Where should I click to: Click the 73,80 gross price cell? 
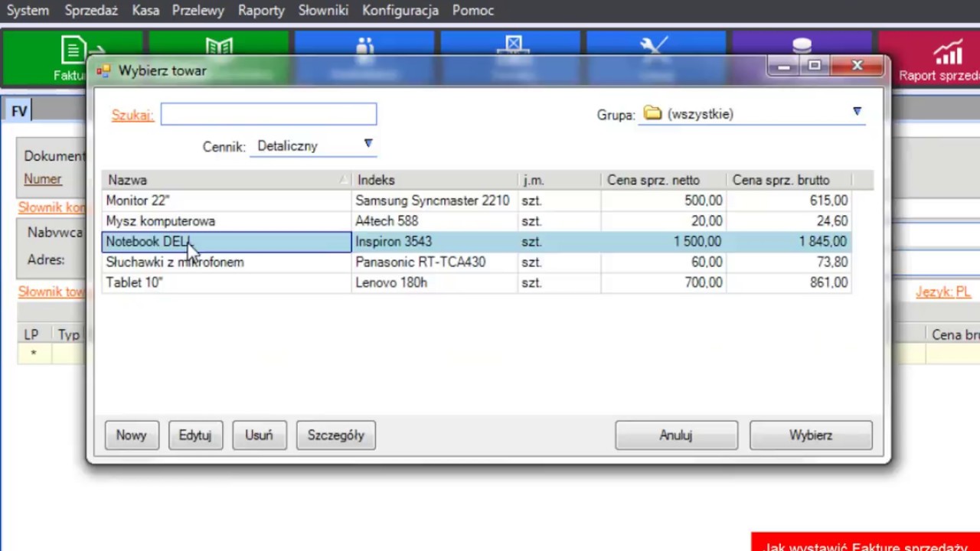(x=788, y=262)
